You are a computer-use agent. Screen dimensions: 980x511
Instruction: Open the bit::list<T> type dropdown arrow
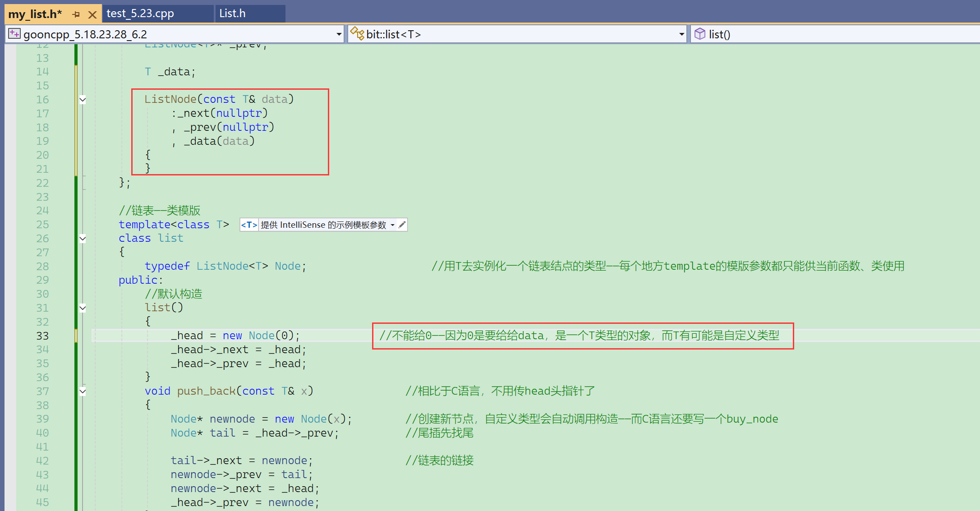click(x=681, y=34)
